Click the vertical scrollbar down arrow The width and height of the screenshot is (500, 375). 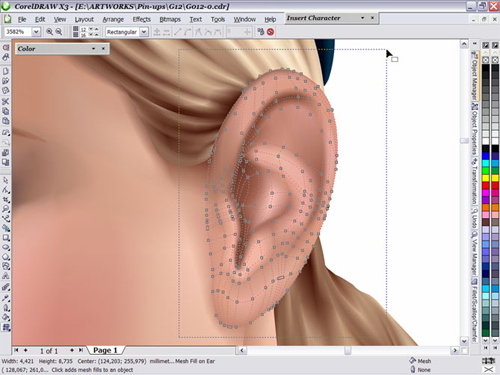pyautogui.click(x=464, y=341)
